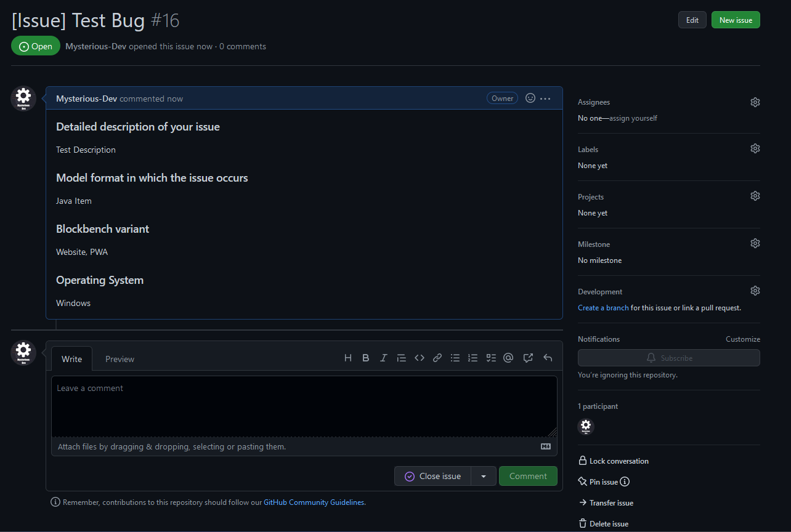The image size is (791, 532).
Task: Click Delete issue
Action: point(604,524)
